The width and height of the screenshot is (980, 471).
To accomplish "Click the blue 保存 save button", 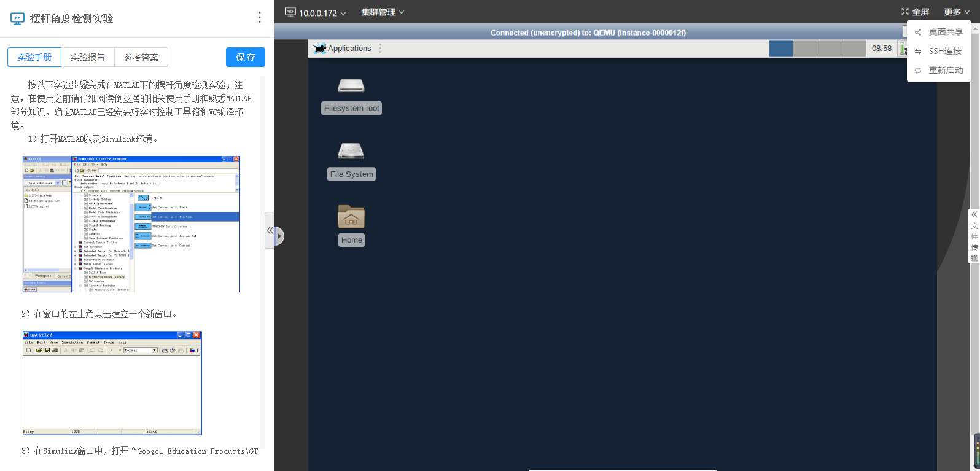I will tap(246, 57).
